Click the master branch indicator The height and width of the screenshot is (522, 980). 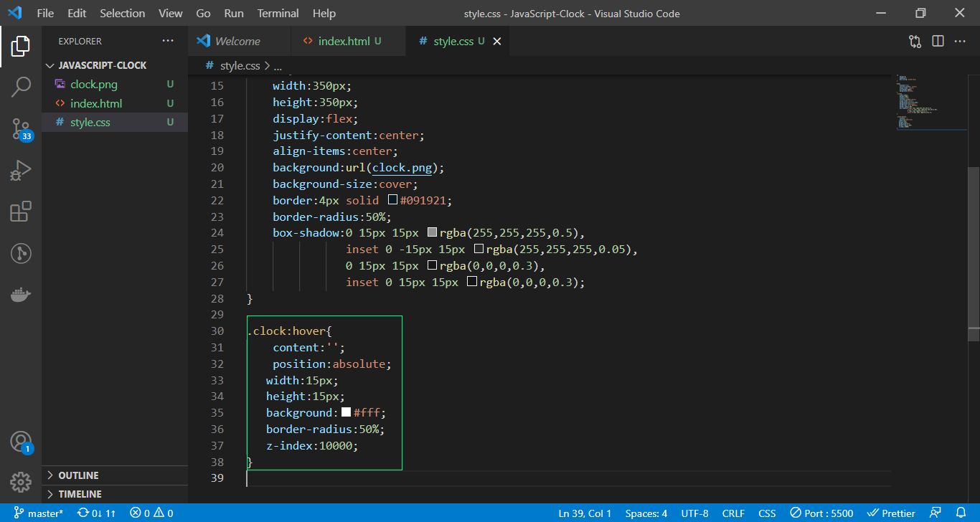click(39, 513)
